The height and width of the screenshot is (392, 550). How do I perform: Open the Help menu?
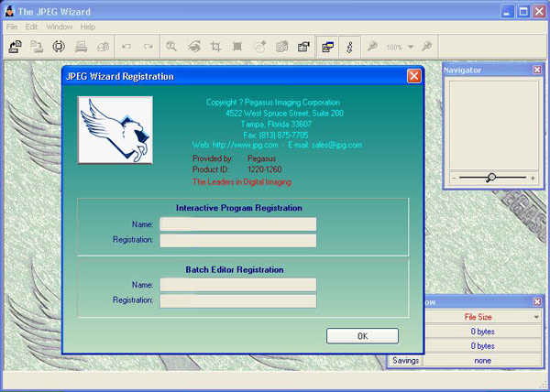[x=86, y=27]
